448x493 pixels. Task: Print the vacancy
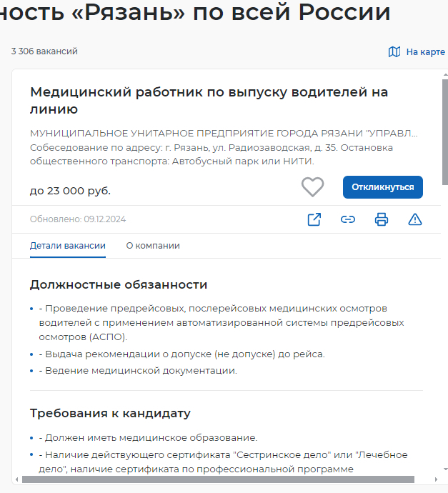tap(381, 219)
